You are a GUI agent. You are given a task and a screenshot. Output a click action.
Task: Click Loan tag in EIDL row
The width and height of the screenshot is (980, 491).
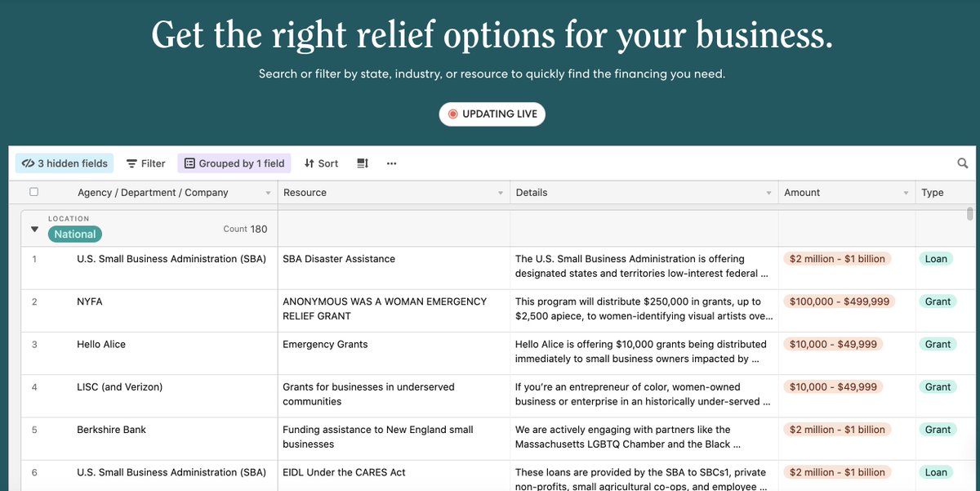pos(936,472)
